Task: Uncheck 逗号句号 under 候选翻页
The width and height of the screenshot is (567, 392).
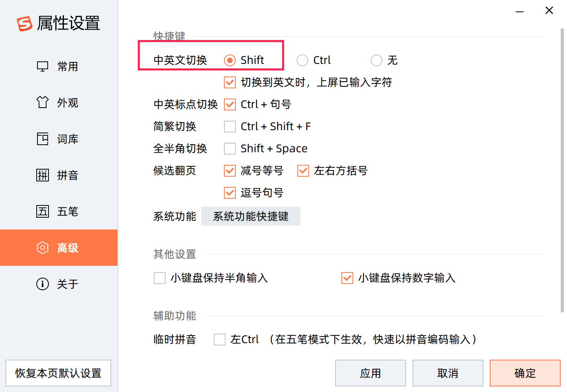Action: click(x=229, y=192)
